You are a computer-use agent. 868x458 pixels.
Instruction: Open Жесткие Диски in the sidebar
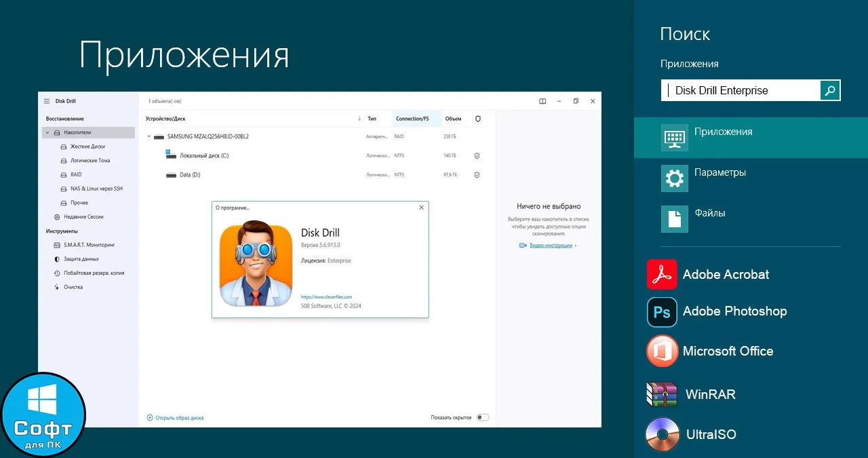pos(87,147)
